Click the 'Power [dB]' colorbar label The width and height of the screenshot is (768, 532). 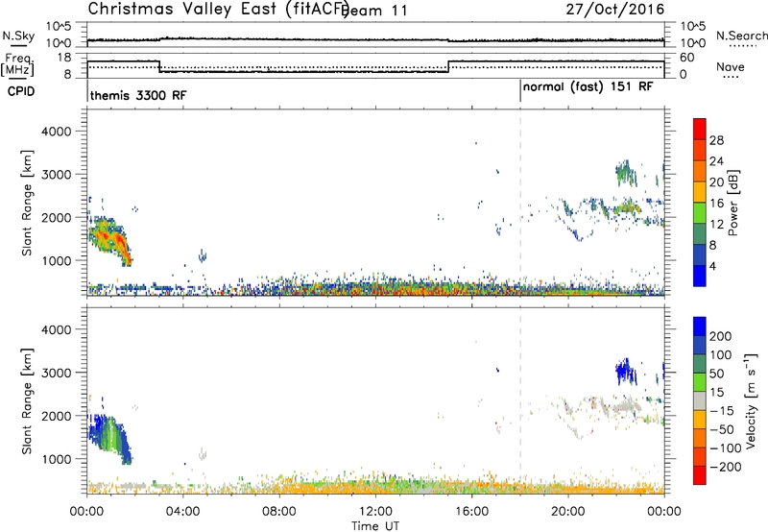pyautogui.click(x=732, y=203)
